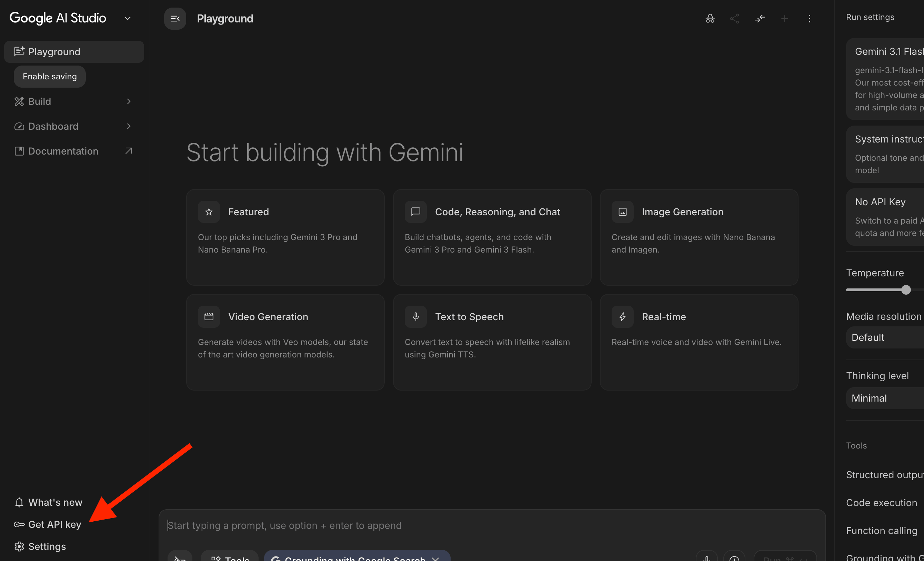The width and height of the screenshot is (924, 561).
Task: Open the three-dot overflow menu
Action: tap(810, 18)
